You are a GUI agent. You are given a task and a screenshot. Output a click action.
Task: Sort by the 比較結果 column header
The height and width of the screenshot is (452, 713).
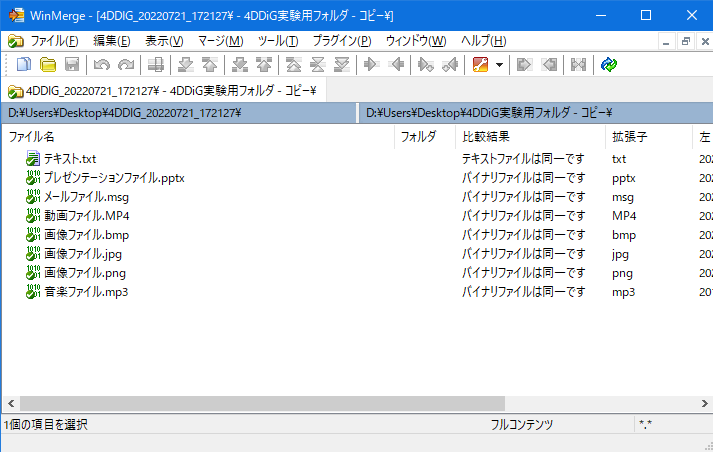[x=530, y=137]
